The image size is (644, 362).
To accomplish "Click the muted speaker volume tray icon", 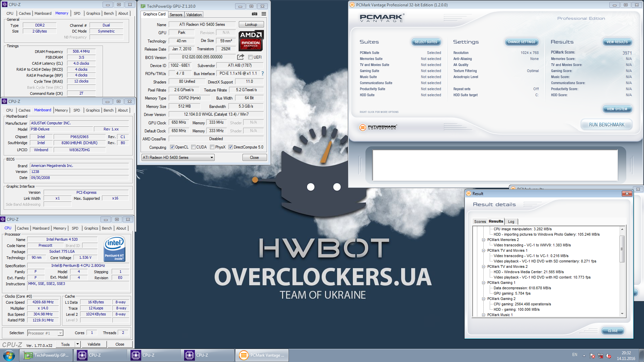I will tap(608, 356).
